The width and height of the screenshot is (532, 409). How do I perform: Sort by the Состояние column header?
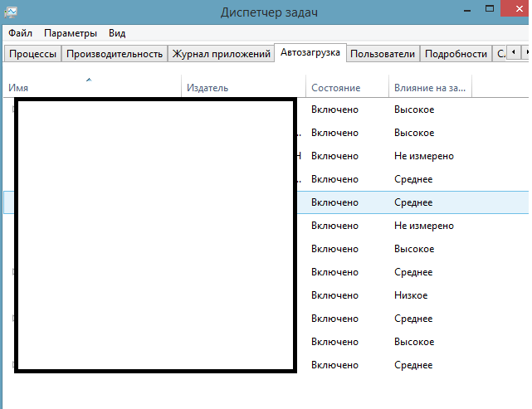click(347, 86)
